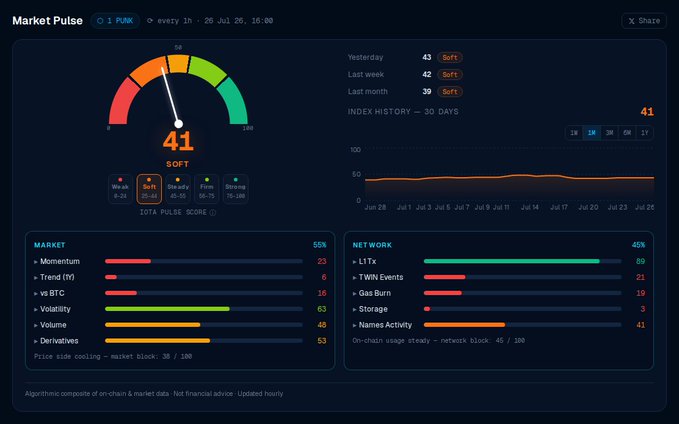Click the INDEX HISTORY — 30 DAYS heading
Viewport: 679px width, 424px height.
point(403,112)
